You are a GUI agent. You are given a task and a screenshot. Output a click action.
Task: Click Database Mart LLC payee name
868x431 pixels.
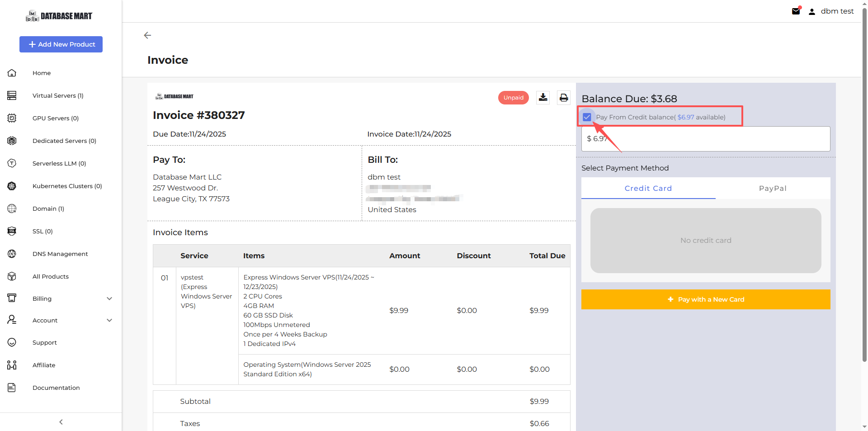[x=187, y=177]
